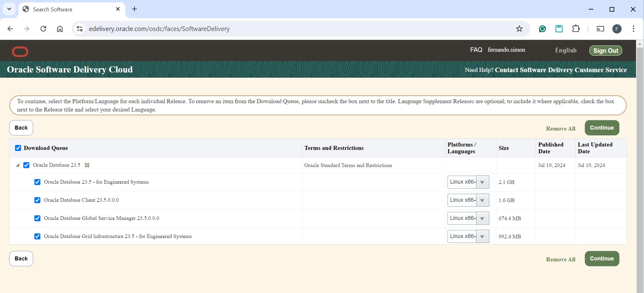Click the bottom Remove All link
Screen dimensions: 644x293
(561, 260)
